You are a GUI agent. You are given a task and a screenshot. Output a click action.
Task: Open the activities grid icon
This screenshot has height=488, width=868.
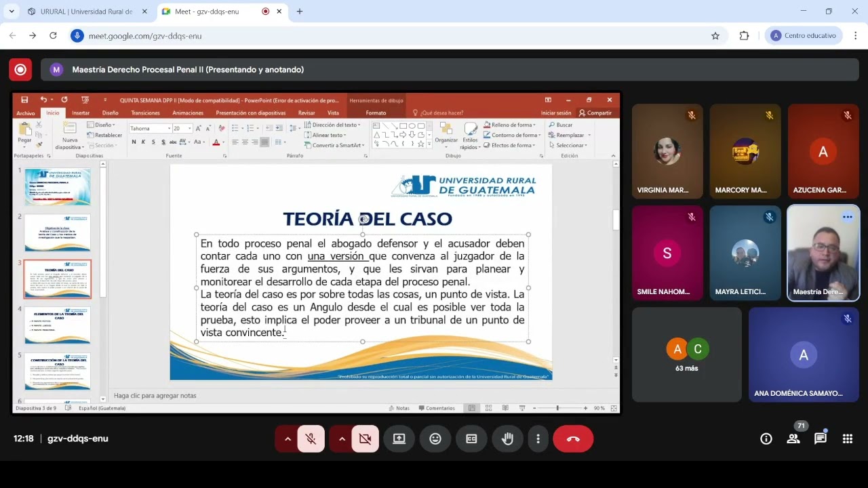[x=848, y=439]
